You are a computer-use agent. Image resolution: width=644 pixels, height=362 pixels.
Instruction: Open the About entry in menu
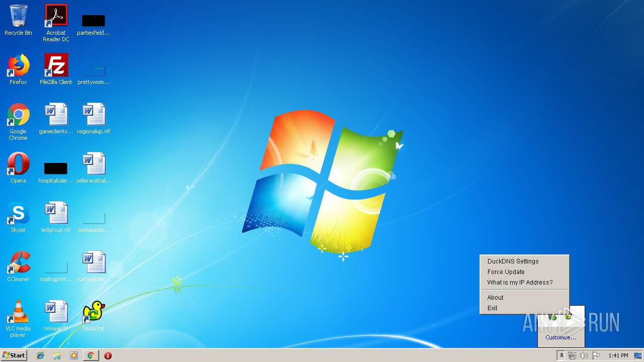point(524,298)
